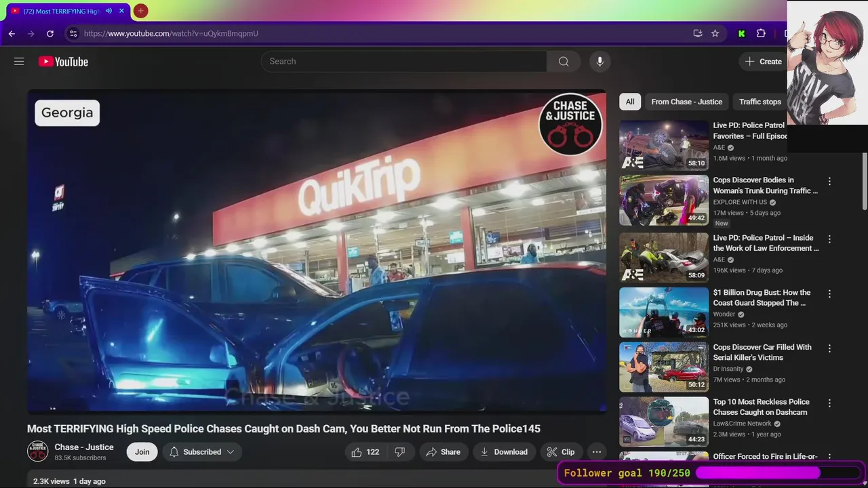Open Chase - Justice channel avatar
The width and height of the screenshot is (868, 488).
38,451
